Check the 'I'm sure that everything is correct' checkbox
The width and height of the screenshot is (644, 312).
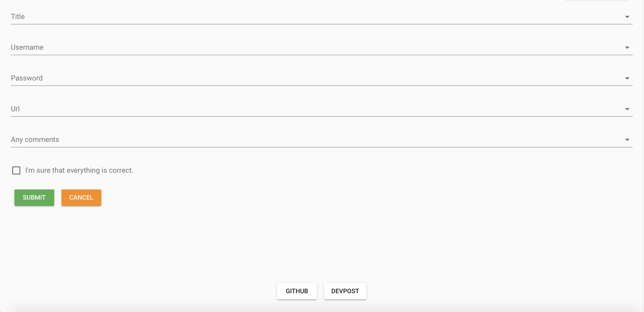tap(16, 170)
